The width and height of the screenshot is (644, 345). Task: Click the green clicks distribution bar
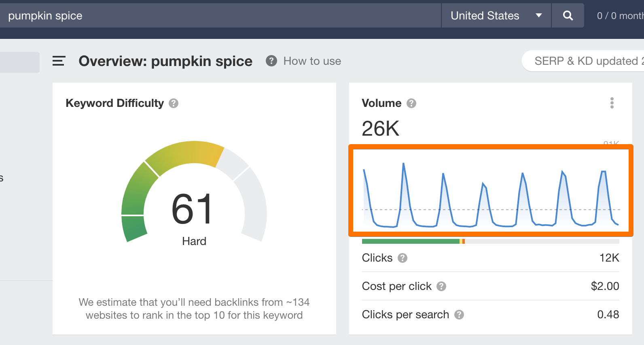pos(410,241)
